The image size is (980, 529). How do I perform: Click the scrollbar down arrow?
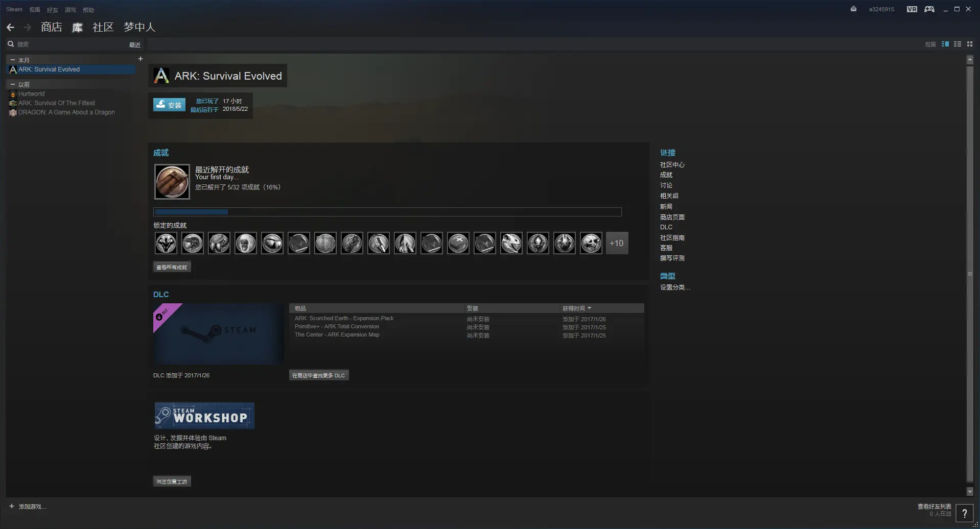click(x=970, y=492)
